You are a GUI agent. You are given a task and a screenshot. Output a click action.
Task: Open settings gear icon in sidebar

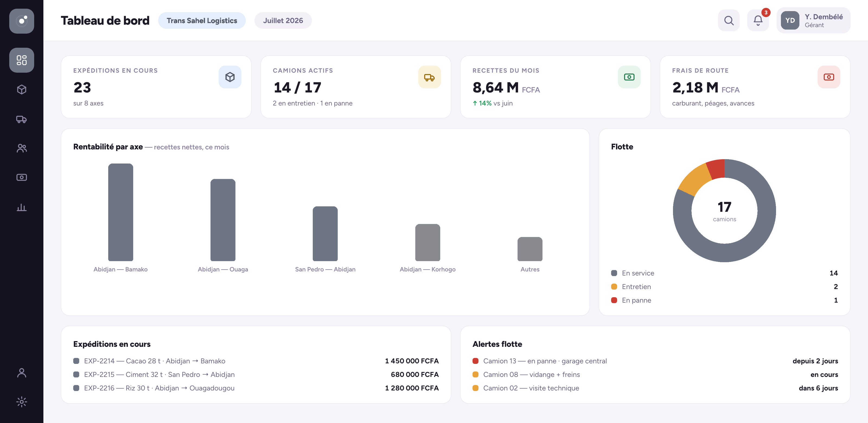pos(22,402)
